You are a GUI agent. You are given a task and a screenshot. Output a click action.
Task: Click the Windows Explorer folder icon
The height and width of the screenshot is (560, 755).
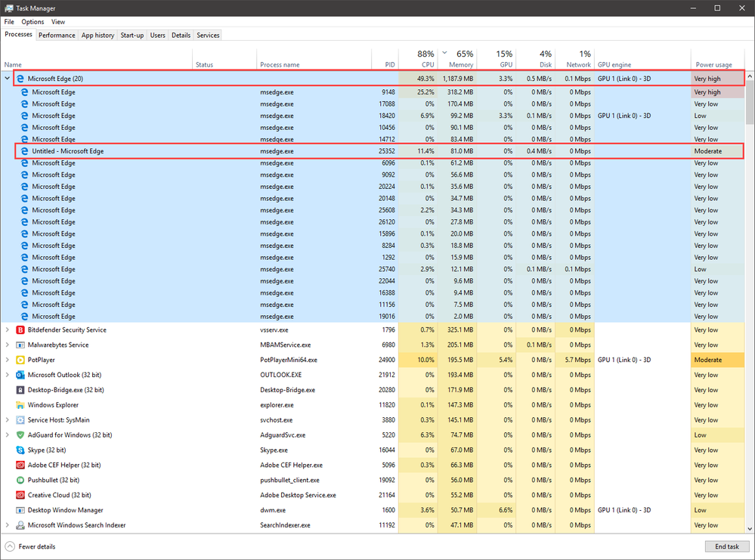tap(20, 405)
